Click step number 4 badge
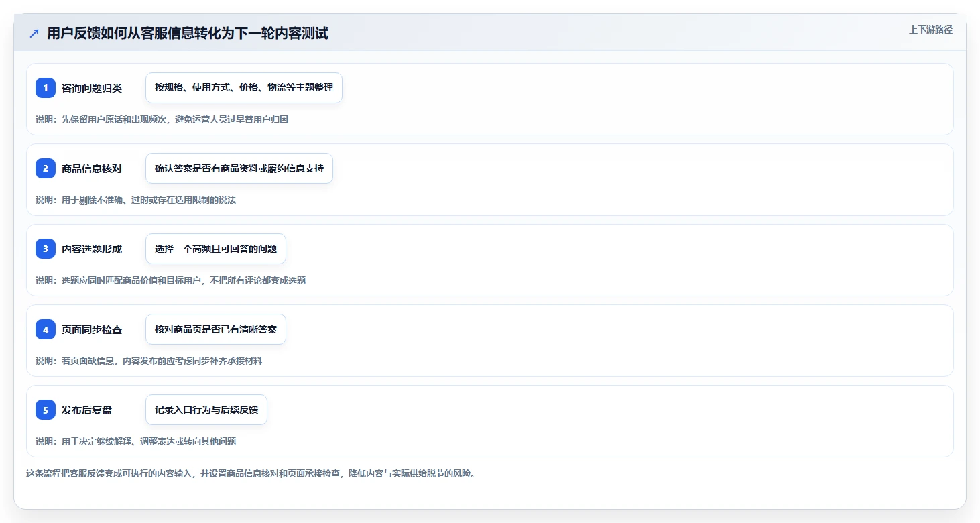The image size is (980, 523). 46,329
